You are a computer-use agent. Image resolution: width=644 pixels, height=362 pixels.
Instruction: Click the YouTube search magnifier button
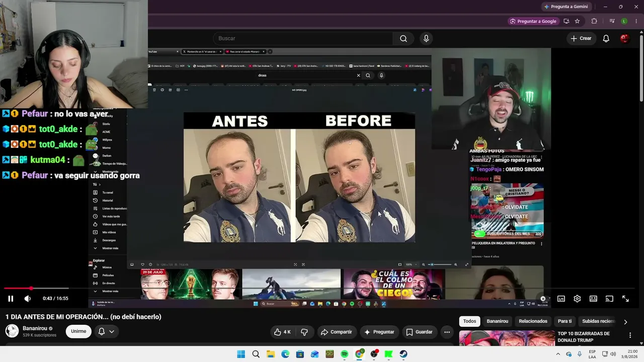coord(404,38)
